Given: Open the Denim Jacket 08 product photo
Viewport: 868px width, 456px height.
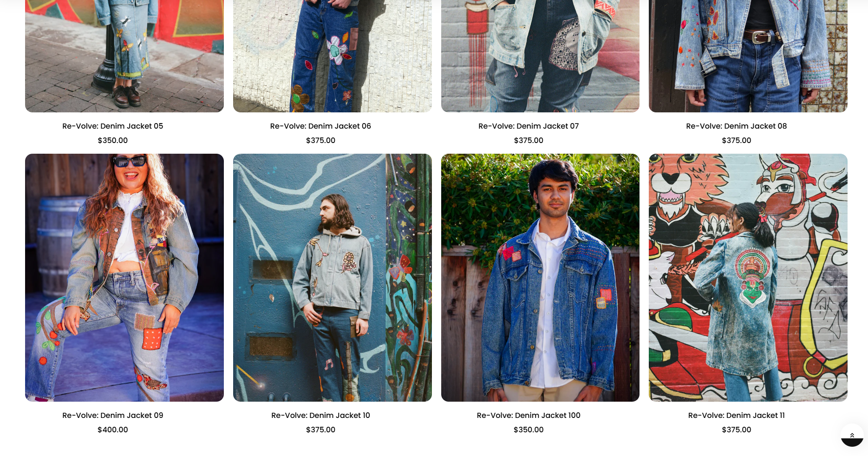Looking at the screenshot, I should coord(748,56).
